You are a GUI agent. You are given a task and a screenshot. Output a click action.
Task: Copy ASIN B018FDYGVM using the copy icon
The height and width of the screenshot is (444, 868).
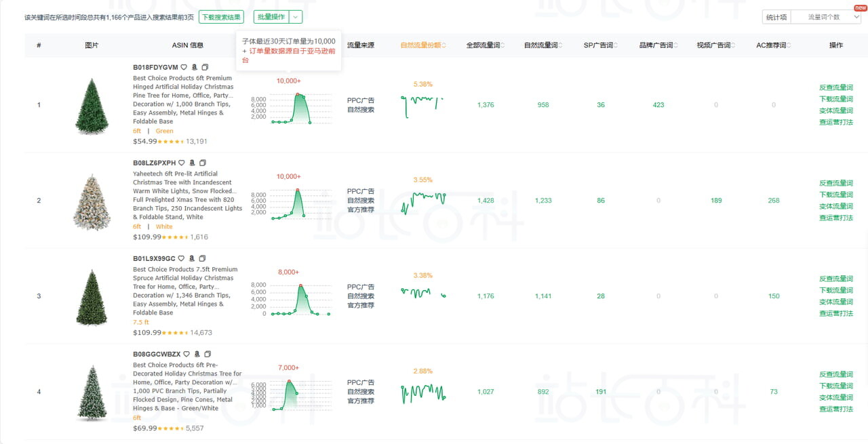click(205, 68)
